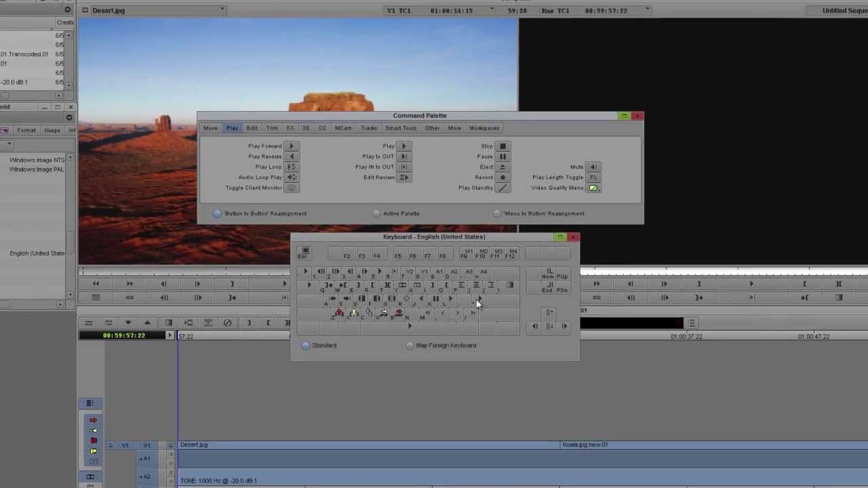Image resolution: width=868 pixels, height=488 pixels.
Task: Switch to the Edit tab in Command Palette
Action: 252,128
